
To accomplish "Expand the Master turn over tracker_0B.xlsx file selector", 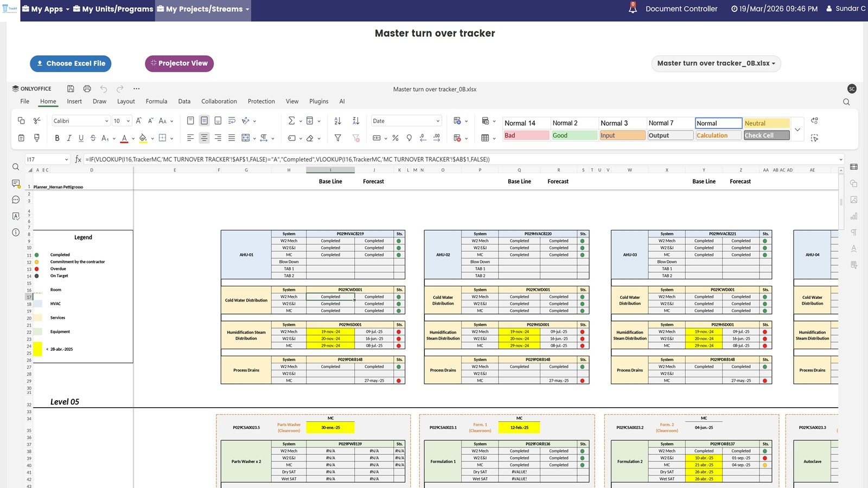I will (716, 63).
